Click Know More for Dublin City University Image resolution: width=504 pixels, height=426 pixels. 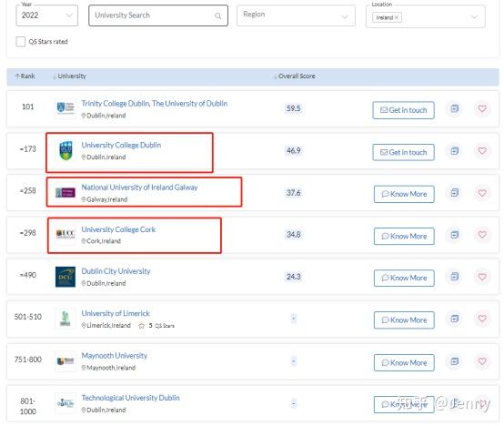(x=404, y=279)
